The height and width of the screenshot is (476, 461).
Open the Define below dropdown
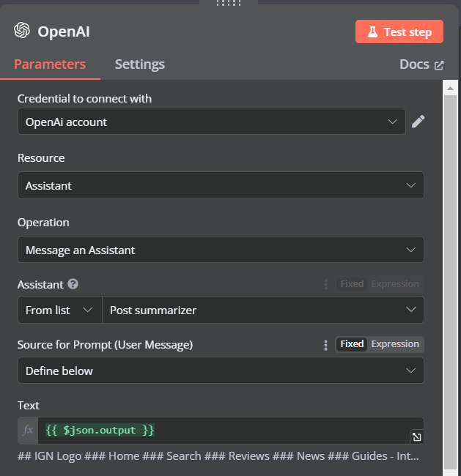point(221,371)
